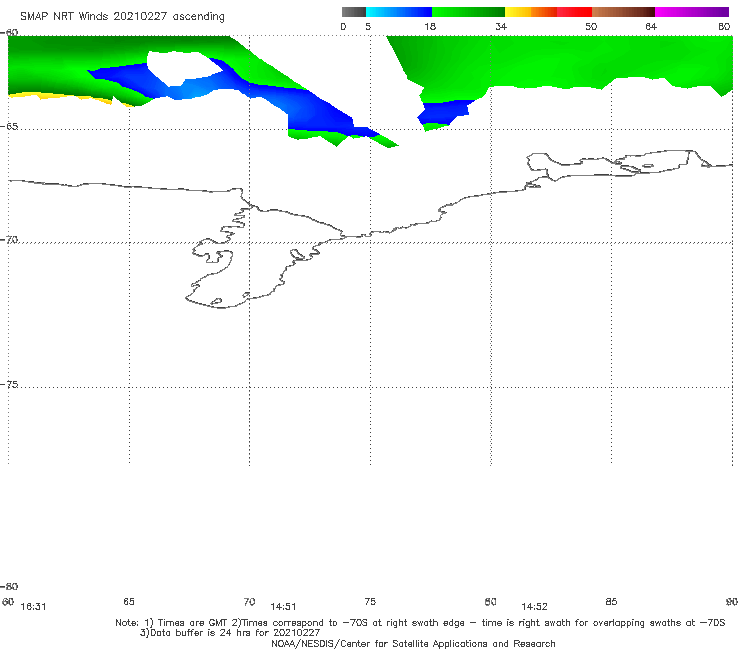Click the latitude label '-75'
The image size is (740, 650).
click(x=9, y=384)
